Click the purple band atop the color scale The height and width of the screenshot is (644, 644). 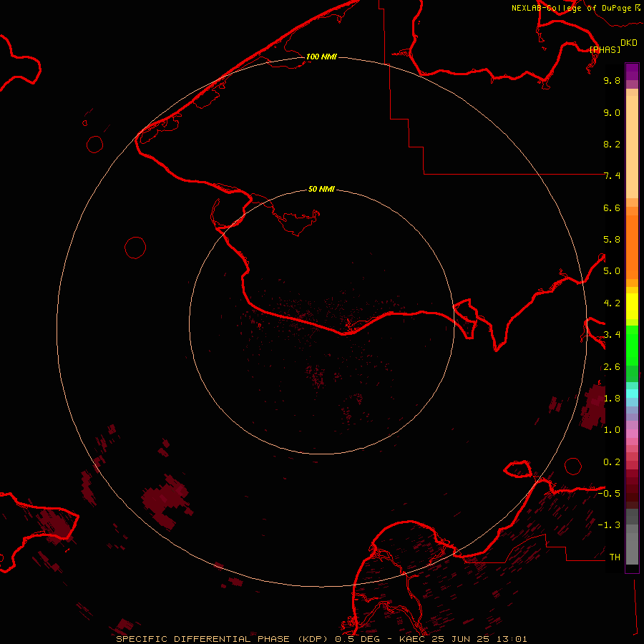[632, 72]
